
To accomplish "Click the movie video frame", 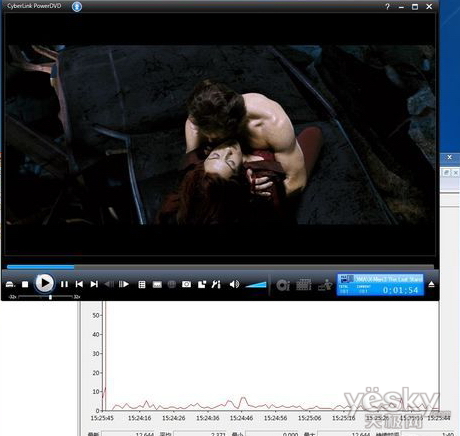I will 220,135.
